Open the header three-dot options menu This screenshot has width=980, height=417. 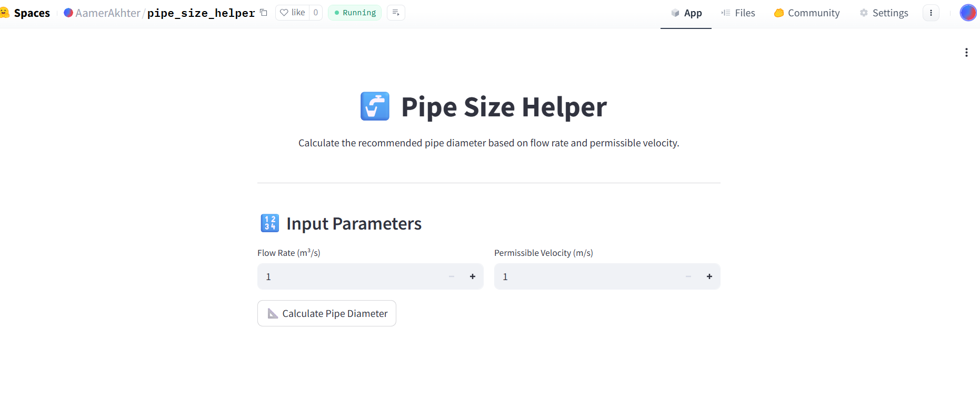931,13
